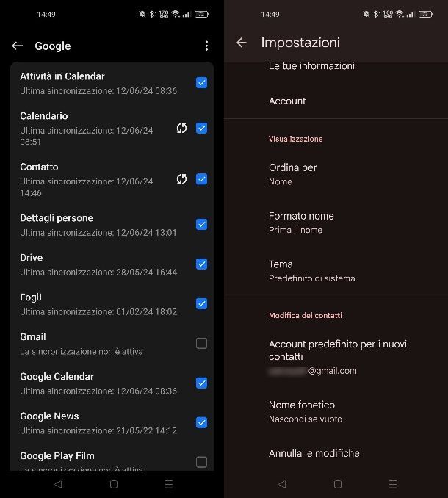Tap the 14:49 clock on the left phone
Image resolution: width=448 pixels, height=498 pixels.
46,14
